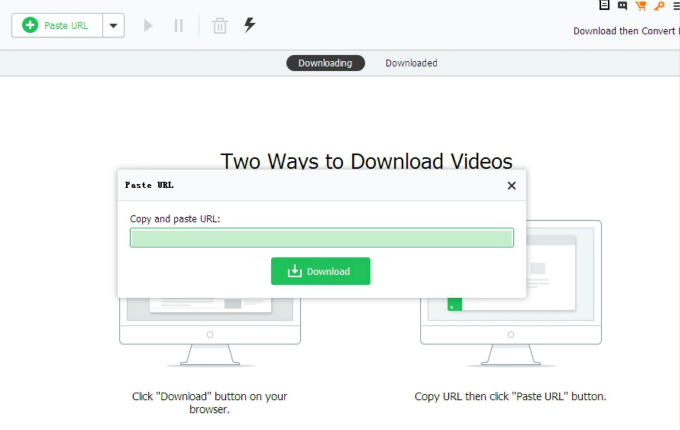Image resolution: width=680 pixels, height=430 pixels.
Task: Click the Paste URL button in toolbar
Action: [57, 25]
